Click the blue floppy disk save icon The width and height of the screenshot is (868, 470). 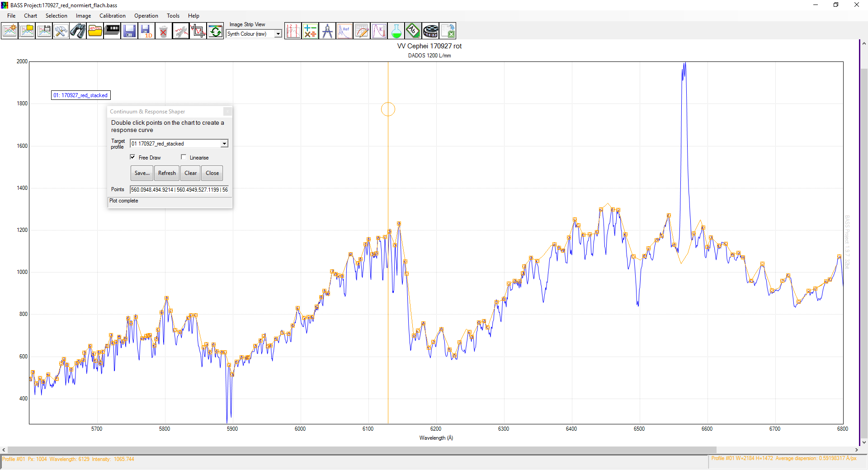[x=129, y=31]
